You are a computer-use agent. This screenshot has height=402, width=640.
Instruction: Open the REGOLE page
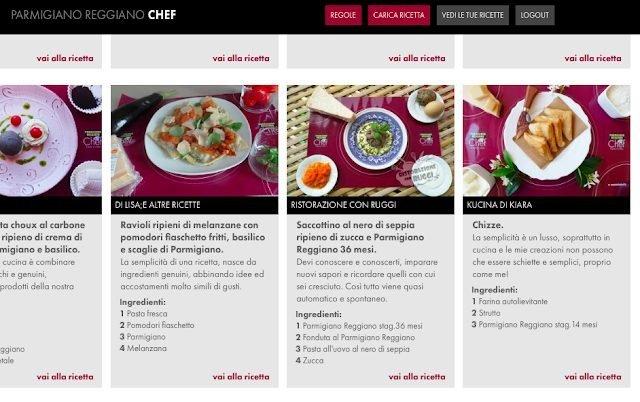click(343, 15)
